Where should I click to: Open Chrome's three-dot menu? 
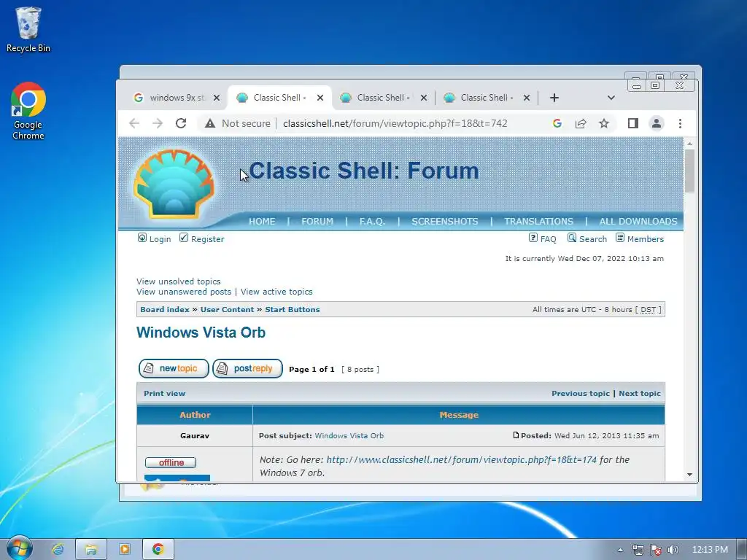[680, 123]
